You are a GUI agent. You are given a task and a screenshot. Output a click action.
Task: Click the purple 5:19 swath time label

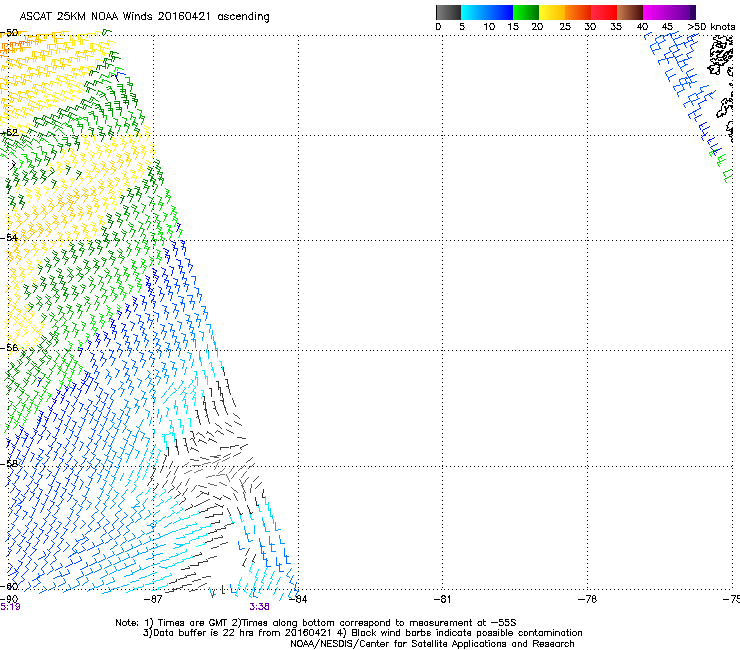click(10, 607)
